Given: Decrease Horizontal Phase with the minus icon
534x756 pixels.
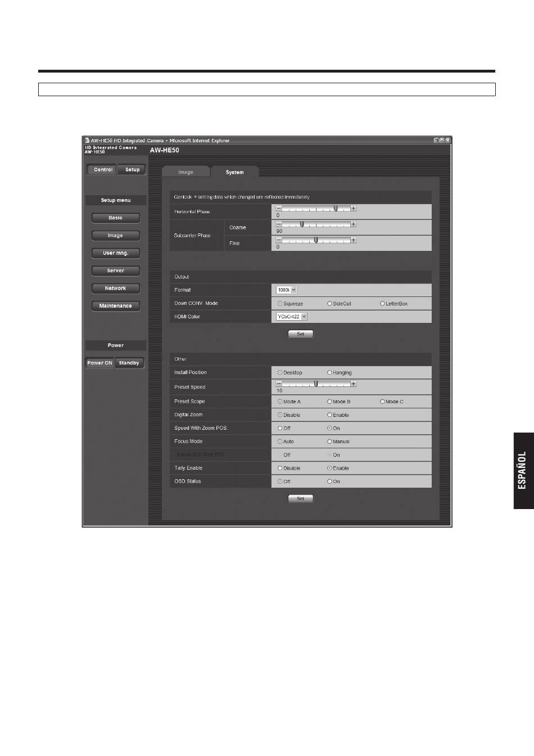Looking at the screenshot, I should [279, 208].
